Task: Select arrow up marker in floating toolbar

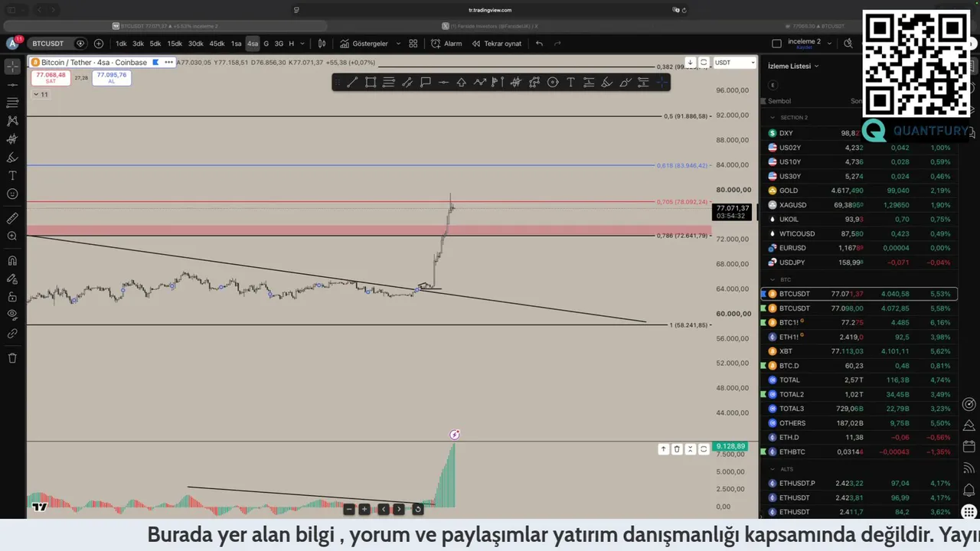Action: [x=462, y=83]
